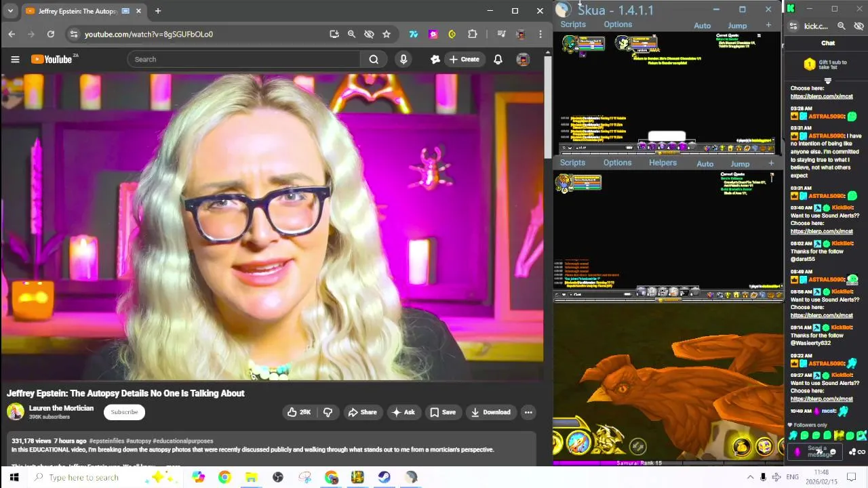
Task: Open Windows Start menu
Action: (14, 477)
